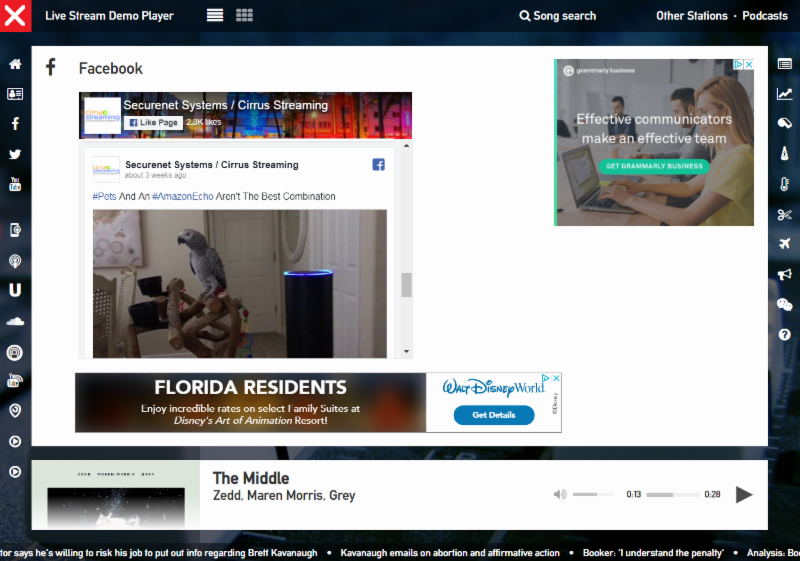This screenshot has width=800, height=561.
Task: Close the Disney World banner ad
Action: pos(557,378)
